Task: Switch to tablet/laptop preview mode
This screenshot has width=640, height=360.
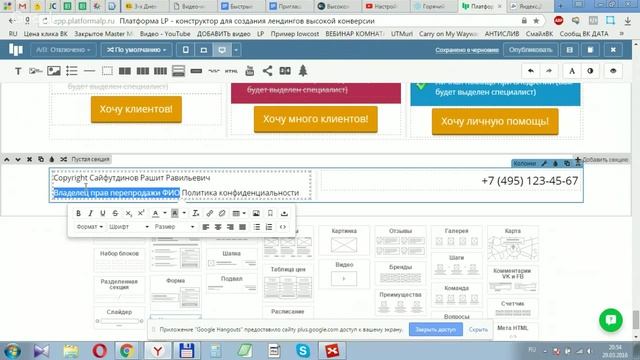Action: 204,50
